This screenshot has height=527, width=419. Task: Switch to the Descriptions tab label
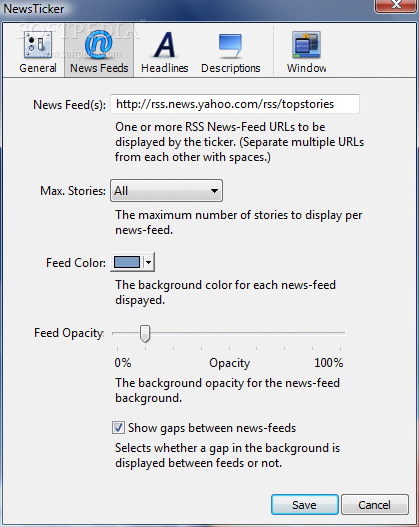pyautogui.click(x=231, y=68)
